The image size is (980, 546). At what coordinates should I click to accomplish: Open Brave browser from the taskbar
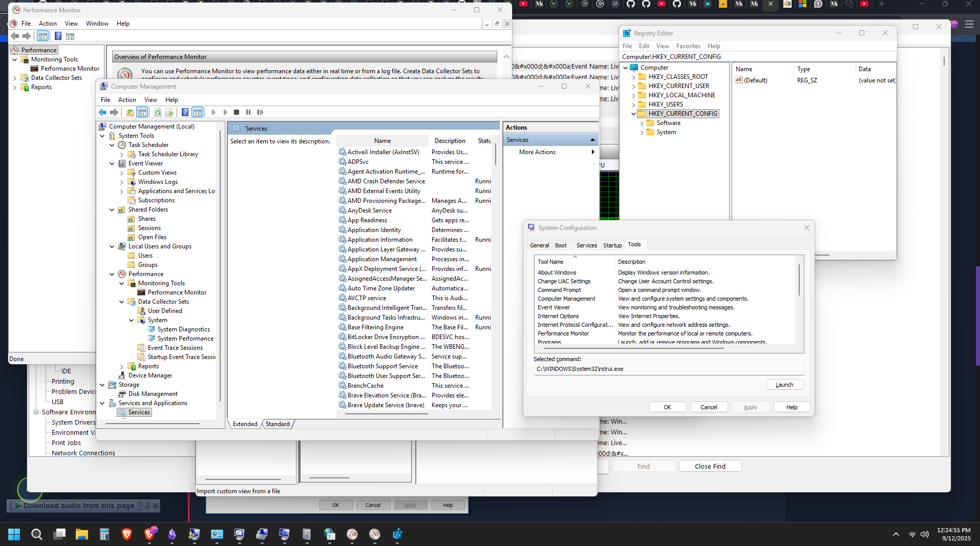pyautogui.click(x=127, y=534)
